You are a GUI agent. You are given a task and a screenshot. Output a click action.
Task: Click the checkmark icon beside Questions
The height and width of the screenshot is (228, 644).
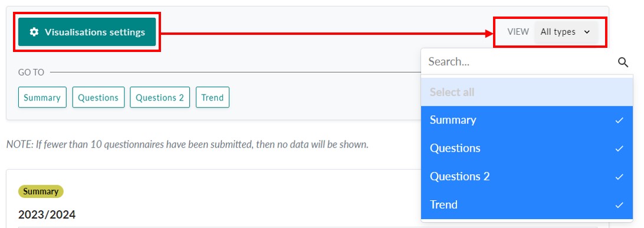pyautogui.click(x=619, y=149)
